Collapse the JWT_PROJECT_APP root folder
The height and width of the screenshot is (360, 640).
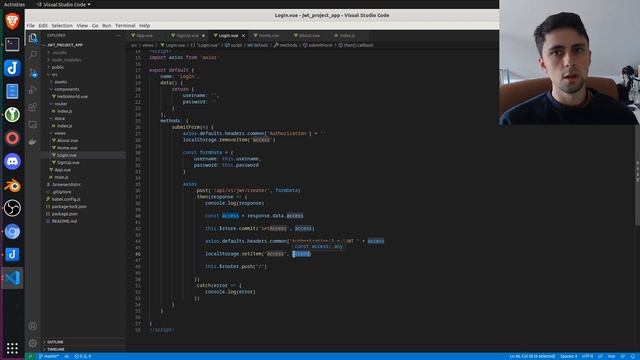tap(64, 45)
